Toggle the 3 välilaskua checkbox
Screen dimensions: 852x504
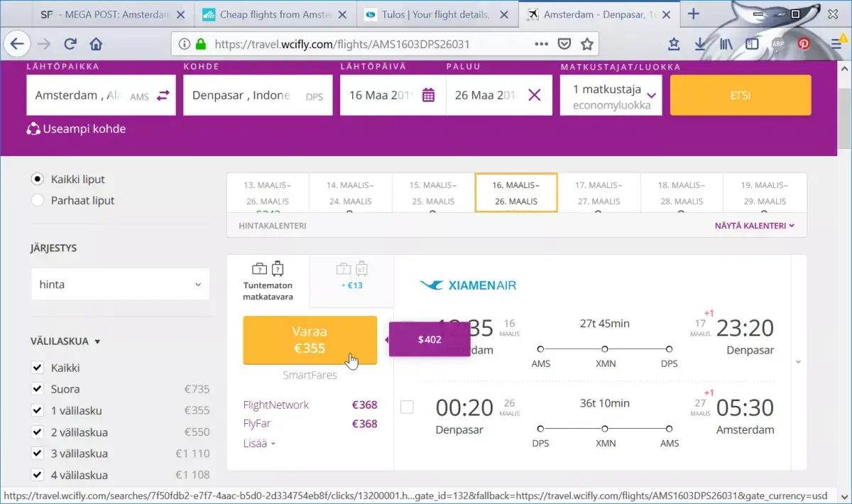38,453
